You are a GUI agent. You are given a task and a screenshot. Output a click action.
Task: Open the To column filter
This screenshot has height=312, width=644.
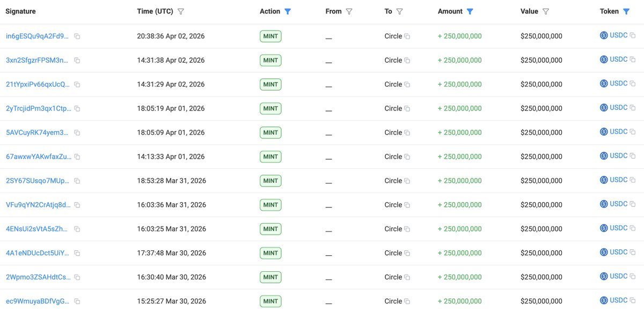[x=399, y=11]
